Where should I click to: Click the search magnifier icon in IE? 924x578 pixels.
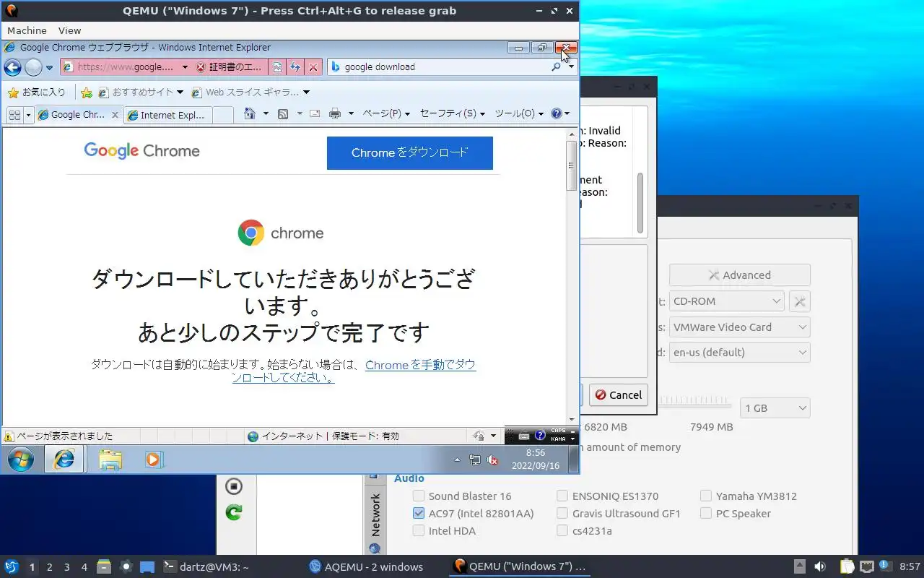(x=556, y=66)
